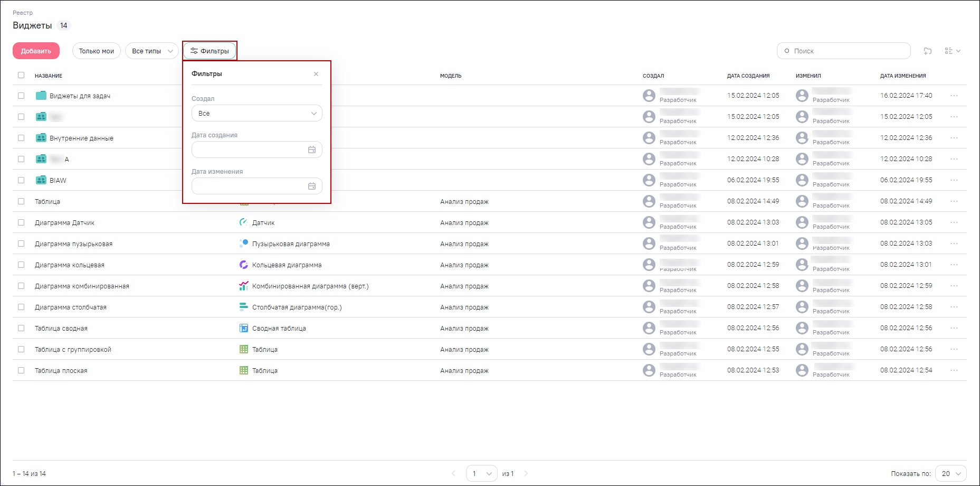Open folder icon of Виджеты для задач

click(x=41, y=95)
